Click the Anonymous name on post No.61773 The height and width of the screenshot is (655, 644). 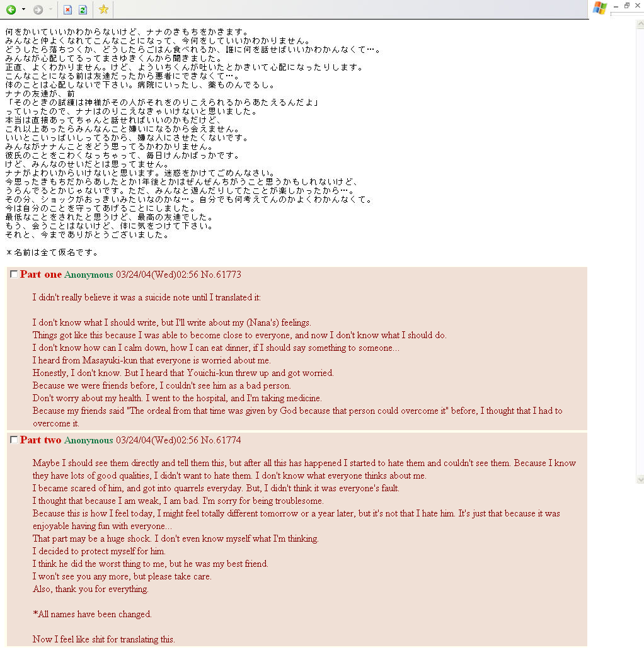tap(89, 275)
